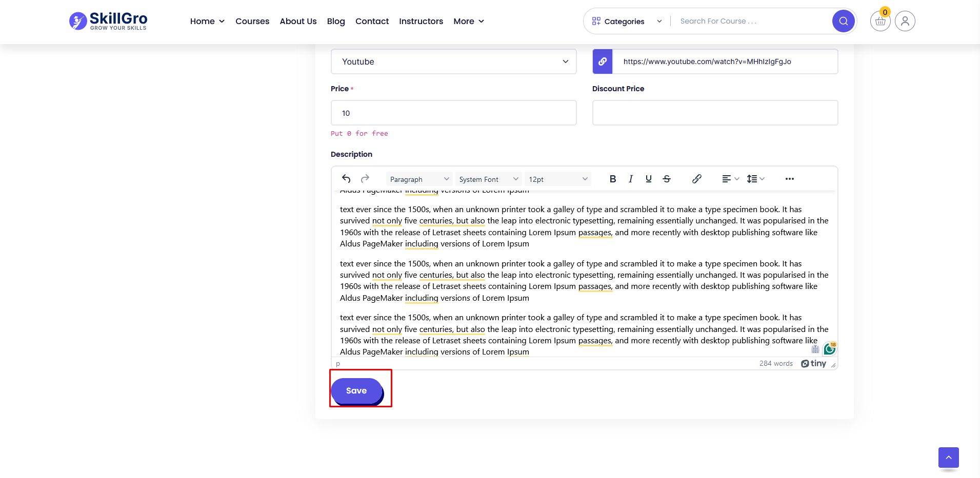Click the back-to-top arrow button
Image resolution: width=980 pixels, height=478 pixels.
pyautogui.click(x=949, y=458)
